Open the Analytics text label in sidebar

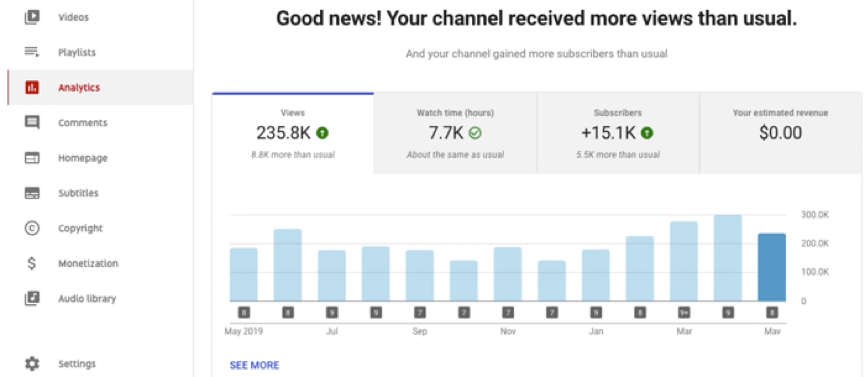pos(79,87)
